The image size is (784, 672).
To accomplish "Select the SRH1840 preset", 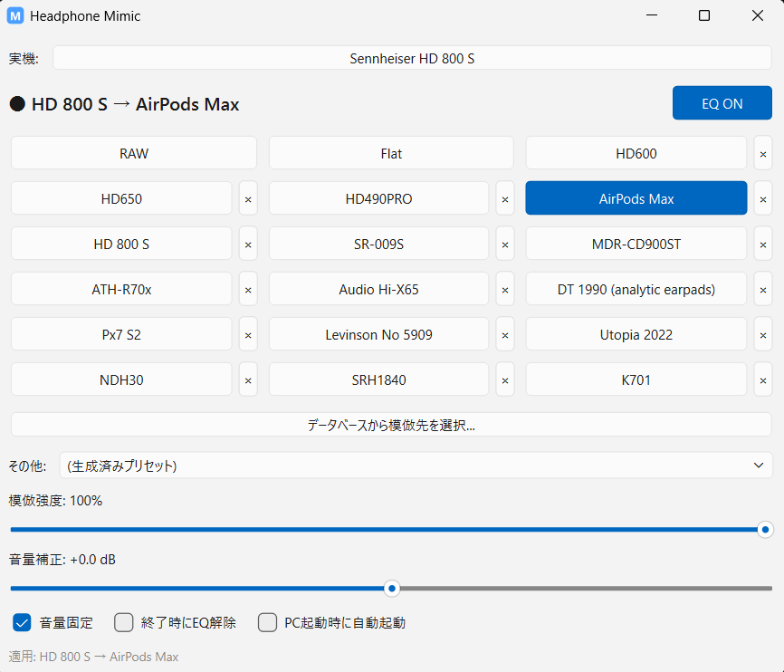I will click(x=378, y=379).
